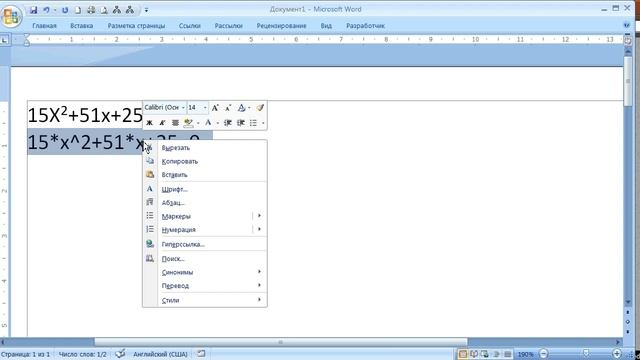Choose Копировать from context menu
This screenshot has width=640, height=360.
coord(205,161)
